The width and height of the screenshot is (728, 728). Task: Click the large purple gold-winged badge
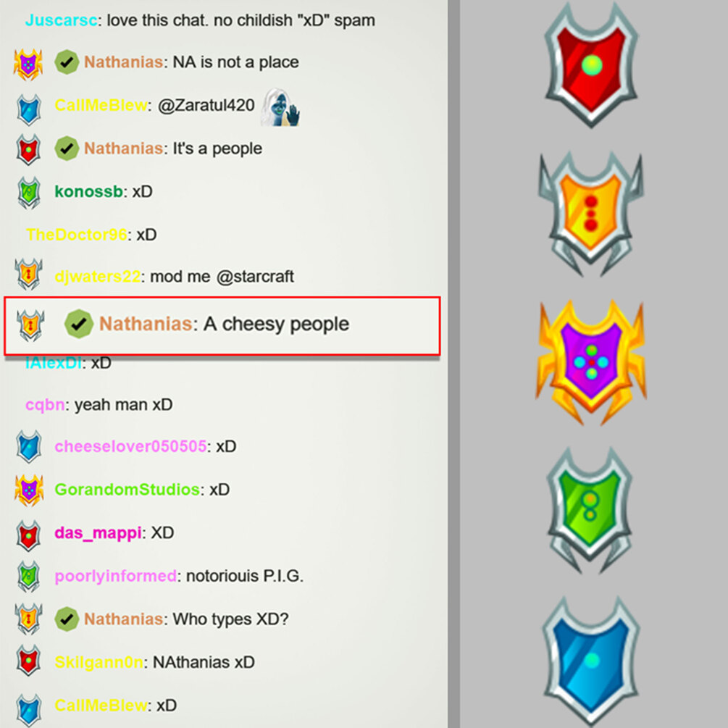tap(591, 363)
